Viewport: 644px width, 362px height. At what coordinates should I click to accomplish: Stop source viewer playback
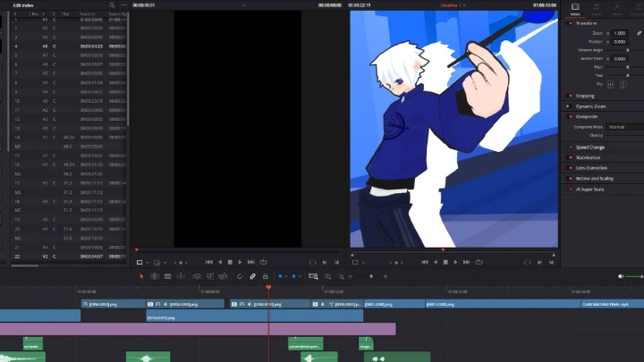(230, 262)
